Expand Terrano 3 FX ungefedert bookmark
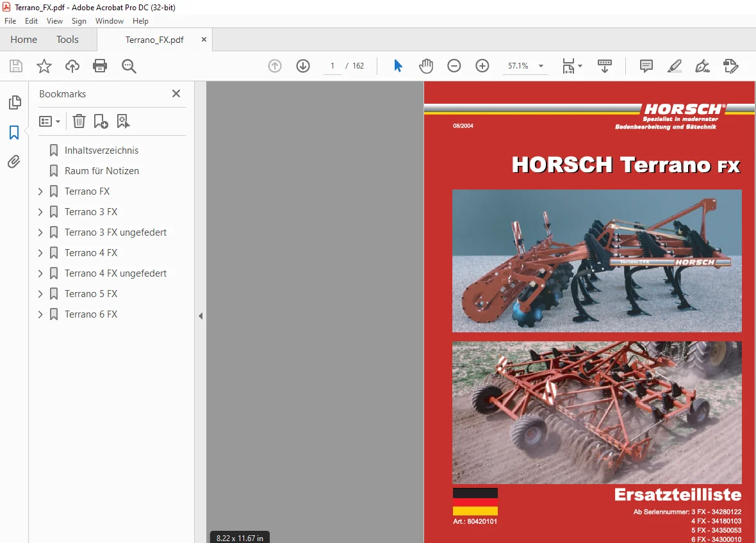The image size is (756, 543). 40,232
